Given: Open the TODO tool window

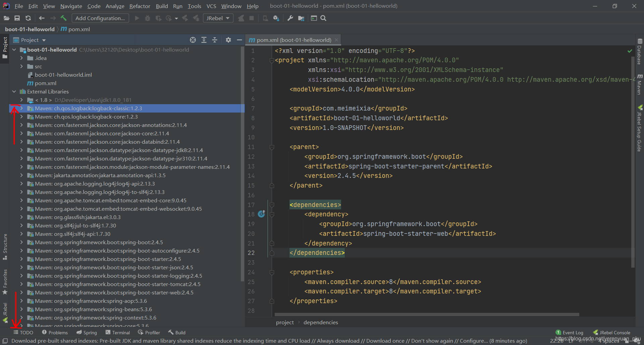Looking at the screenshot, I should tap(23, 332).
